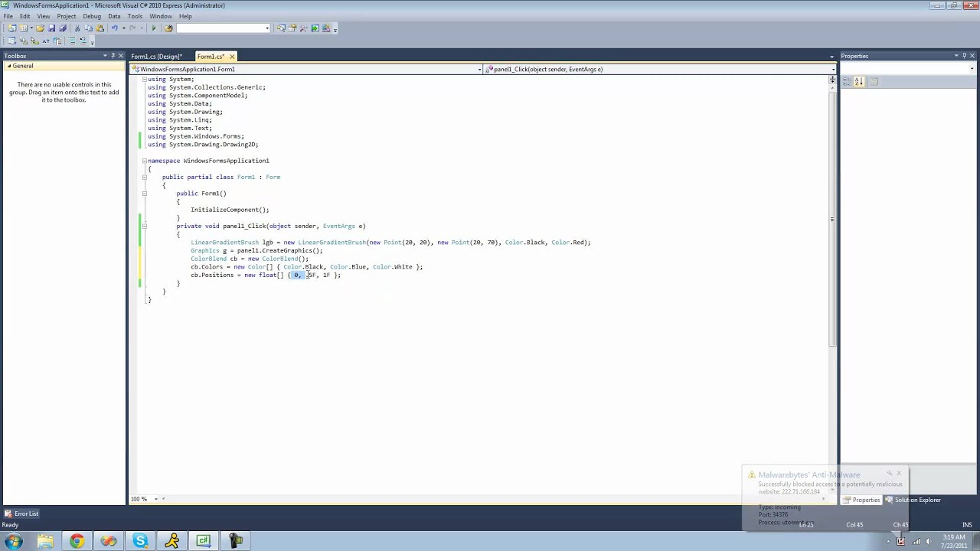Image resolution: width=980 pixels, height=551 pixels.
Task: Collapse the General group in Toolbox
Action: pyautogui.click(x=9, y=66)
